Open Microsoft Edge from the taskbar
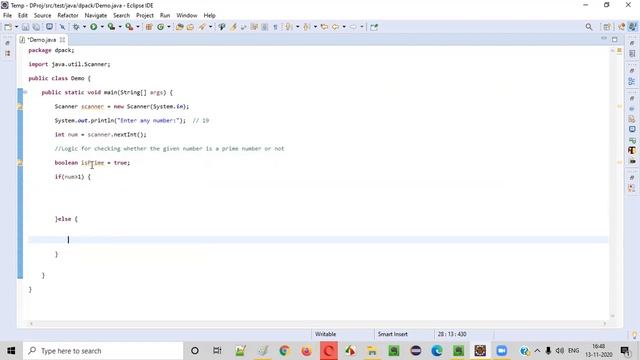This screenshot has width=640, height=360. pyautogui.click(x=437, y=351)
